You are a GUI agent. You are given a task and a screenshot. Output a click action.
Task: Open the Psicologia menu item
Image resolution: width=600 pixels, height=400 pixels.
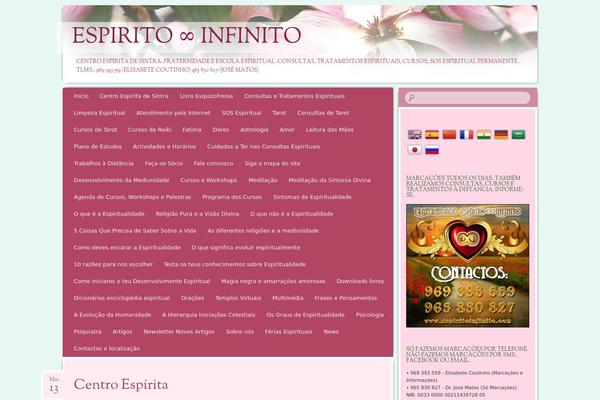[x=370, y=315]
